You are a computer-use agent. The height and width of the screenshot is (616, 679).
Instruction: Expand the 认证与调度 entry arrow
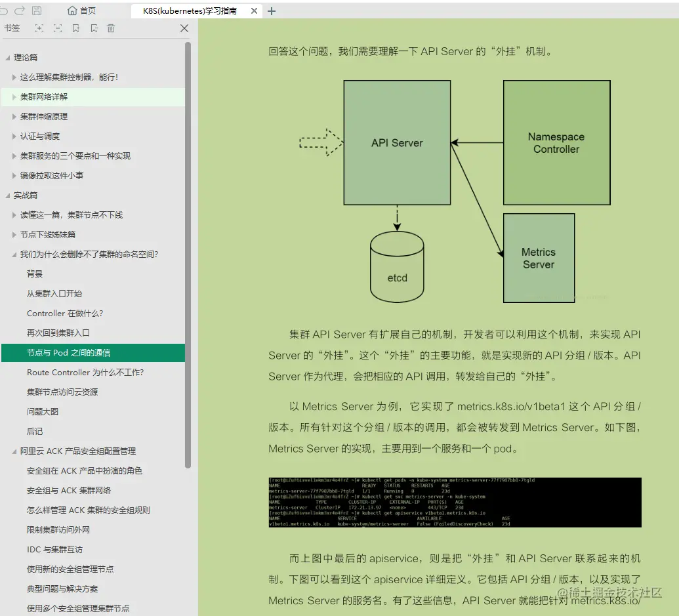[14, 136]
